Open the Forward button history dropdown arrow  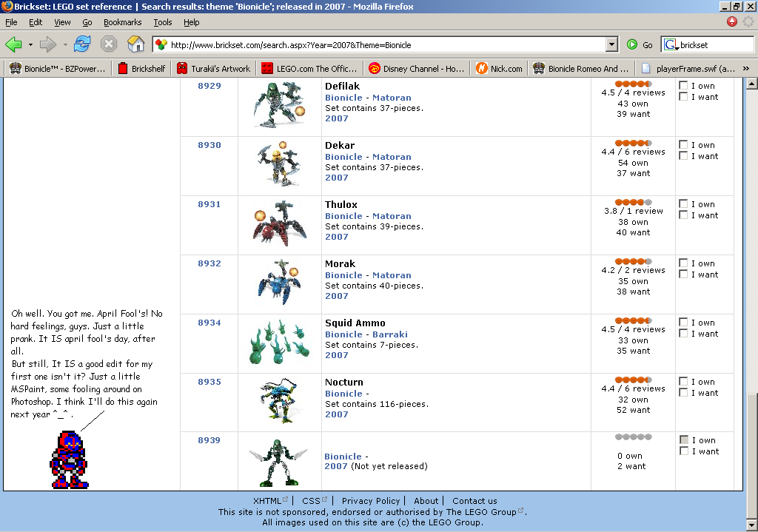(65, 44)
